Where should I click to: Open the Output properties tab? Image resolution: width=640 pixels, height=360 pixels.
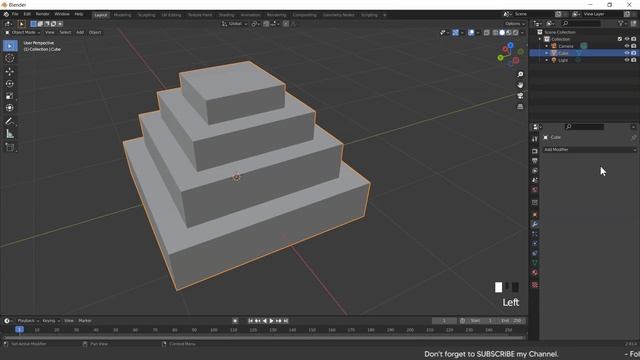535,161
